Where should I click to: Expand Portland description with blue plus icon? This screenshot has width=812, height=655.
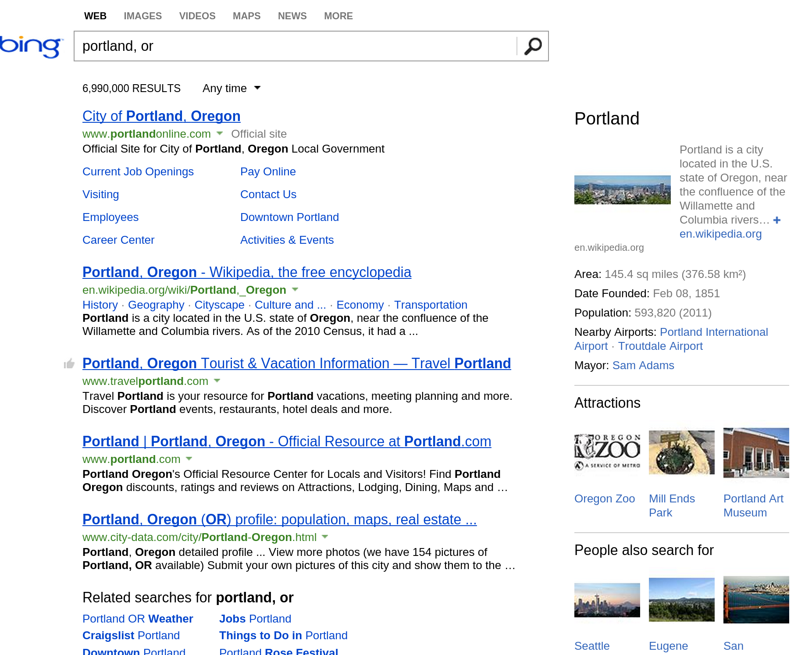click(x=776, y=220)
